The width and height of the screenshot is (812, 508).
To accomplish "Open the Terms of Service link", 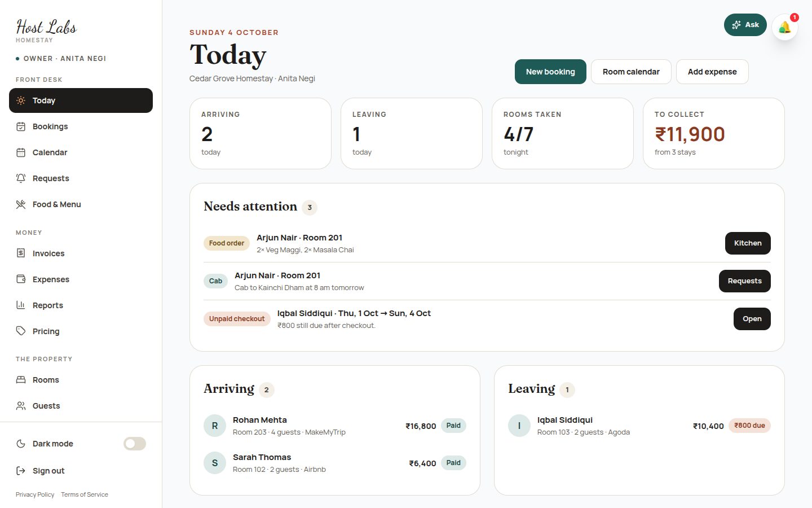I will point(85,494).
